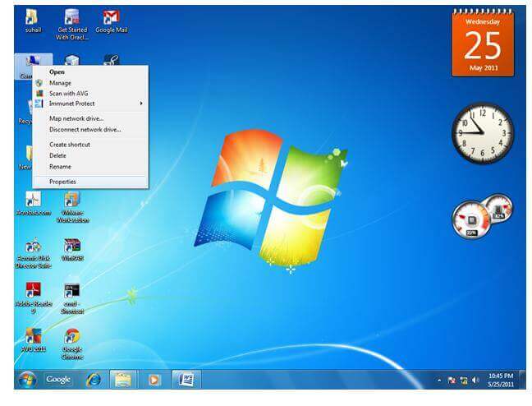Viewport: 532px width, 406px height.
Task: Select the cmd Shortcut desktop icon
Action: coord(71,291)
